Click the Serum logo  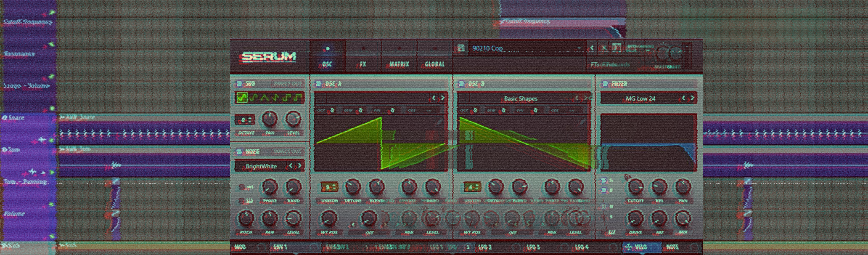[x=269, y=57]
